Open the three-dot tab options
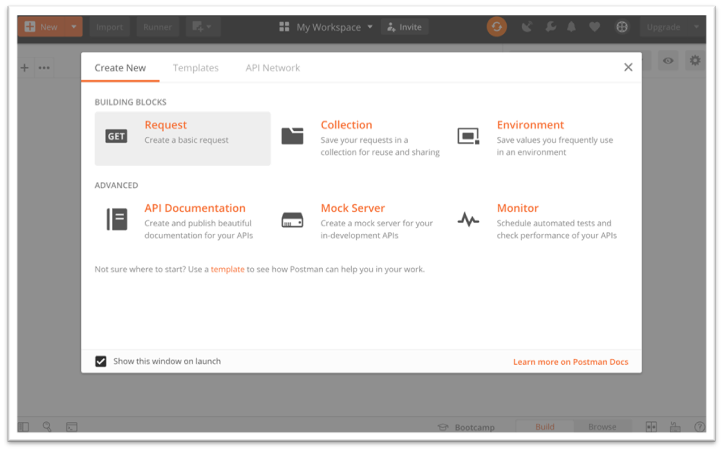 [x=44, y=68]
